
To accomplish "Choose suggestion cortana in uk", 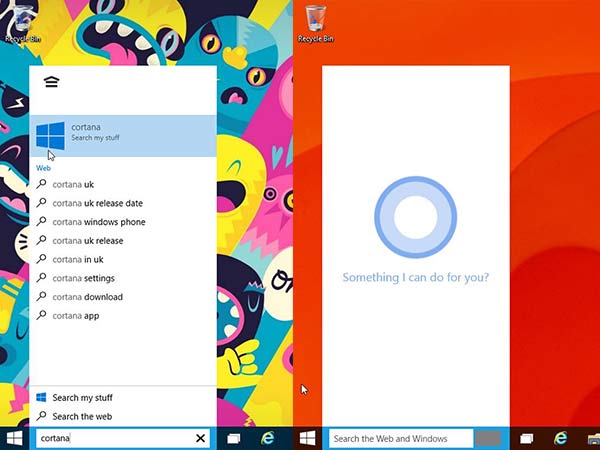I will click(78, 259).
